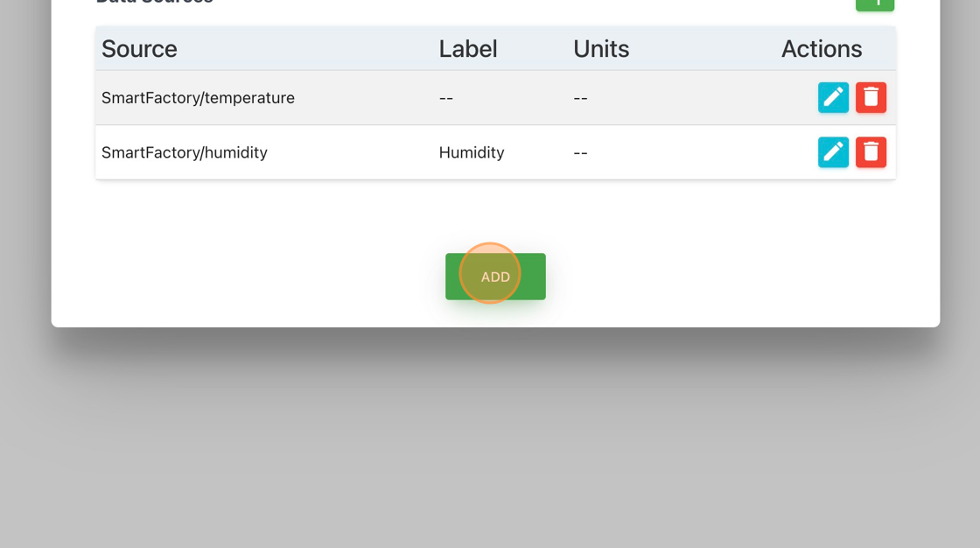Select the SmartFactory/humidity source text
This screenshot has width=980, height=548.
[185, 152]
